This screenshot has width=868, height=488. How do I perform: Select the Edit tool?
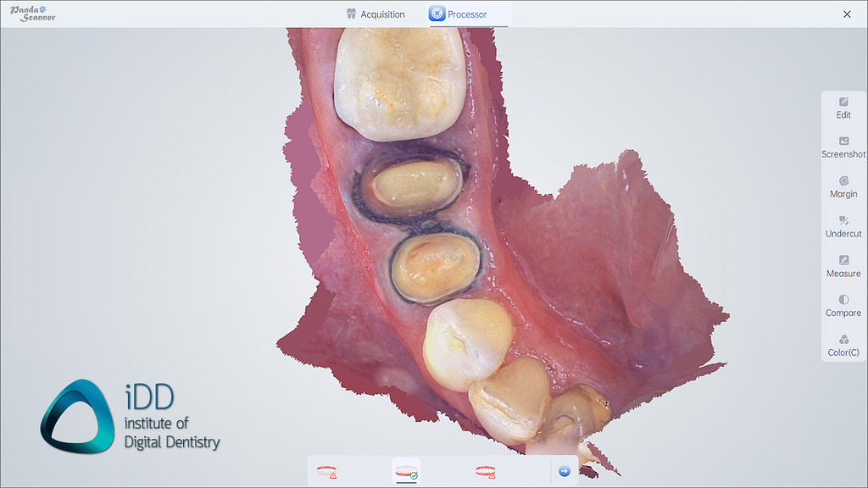click(x=843, y=108)
